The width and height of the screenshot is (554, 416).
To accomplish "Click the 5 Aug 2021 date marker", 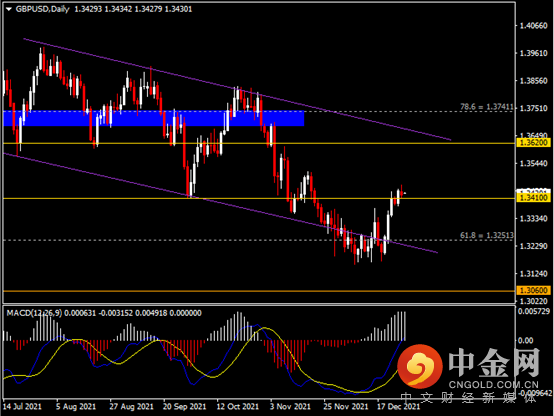I will 76,406.
